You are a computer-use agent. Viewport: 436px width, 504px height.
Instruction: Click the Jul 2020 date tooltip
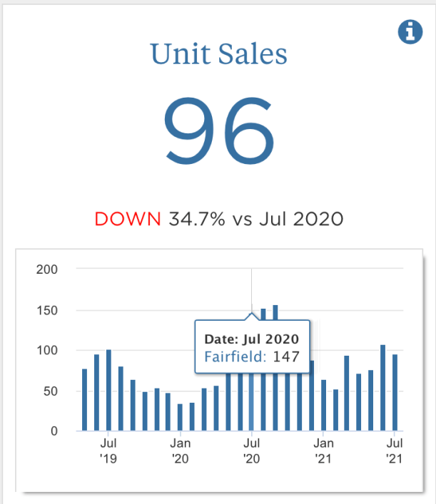(252, 339)
